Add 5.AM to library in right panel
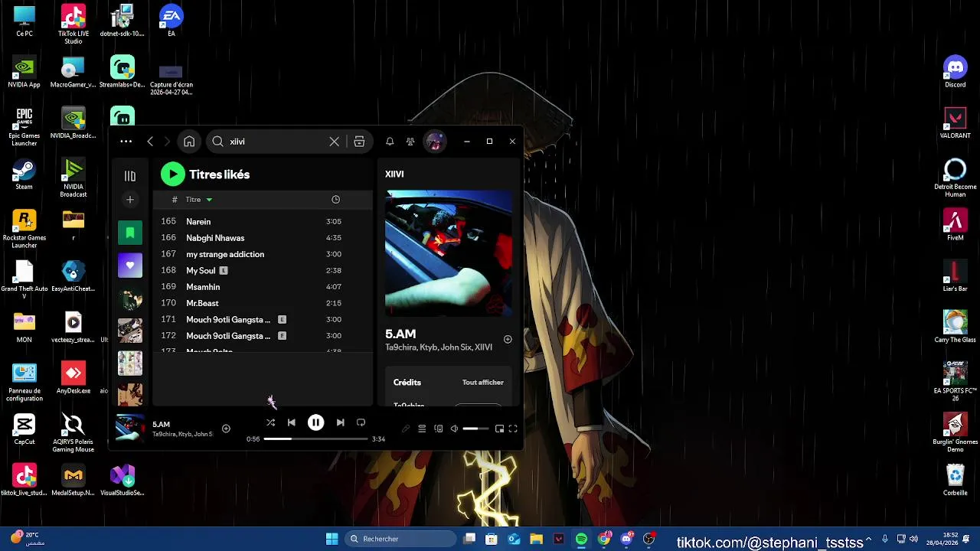 point(508,339)
